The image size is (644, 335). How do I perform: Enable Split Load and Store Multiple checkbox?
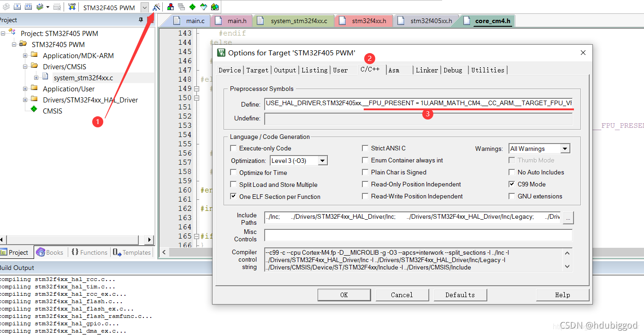coord(233,185)
